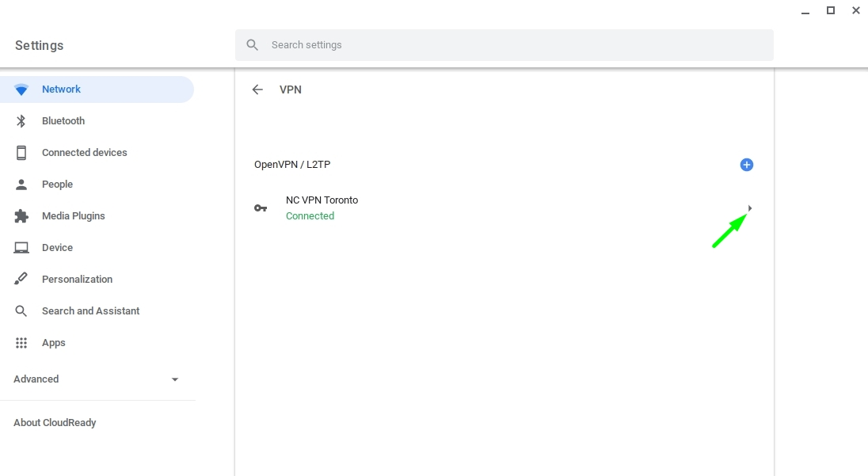Screen dimensions: 868x476
Task: Click the People person icon
Action: (21, 185)
